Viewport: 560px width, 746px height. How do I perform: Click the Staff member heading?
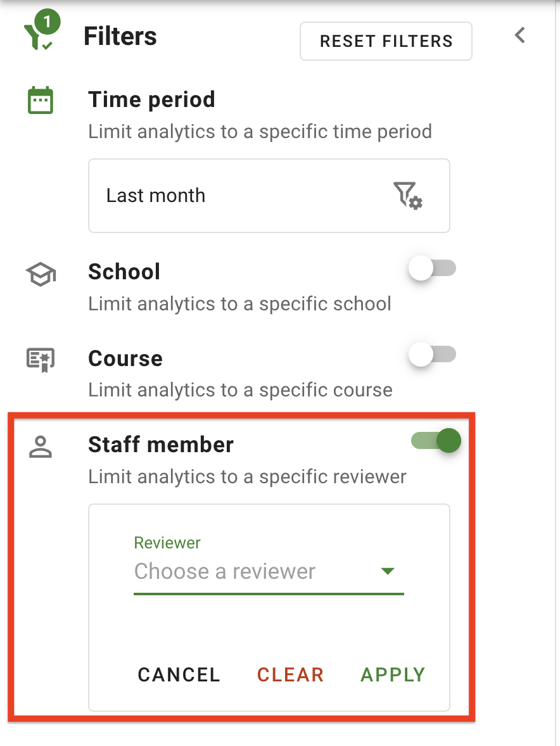point(161,445)
